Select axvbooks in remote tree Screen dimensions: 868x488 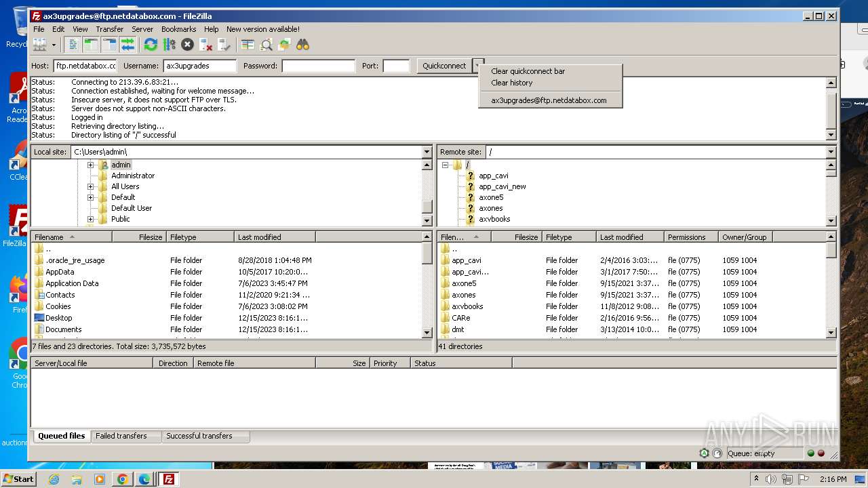(494, 219)
